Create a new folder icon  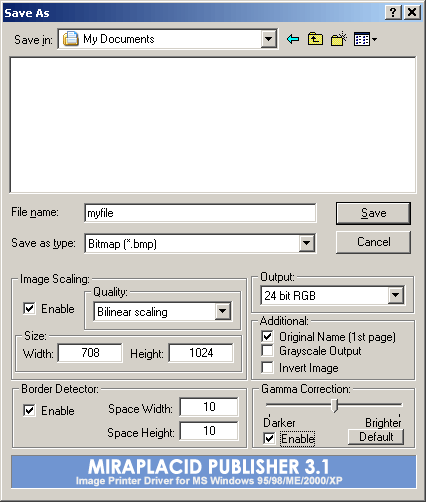coord(339,39)
